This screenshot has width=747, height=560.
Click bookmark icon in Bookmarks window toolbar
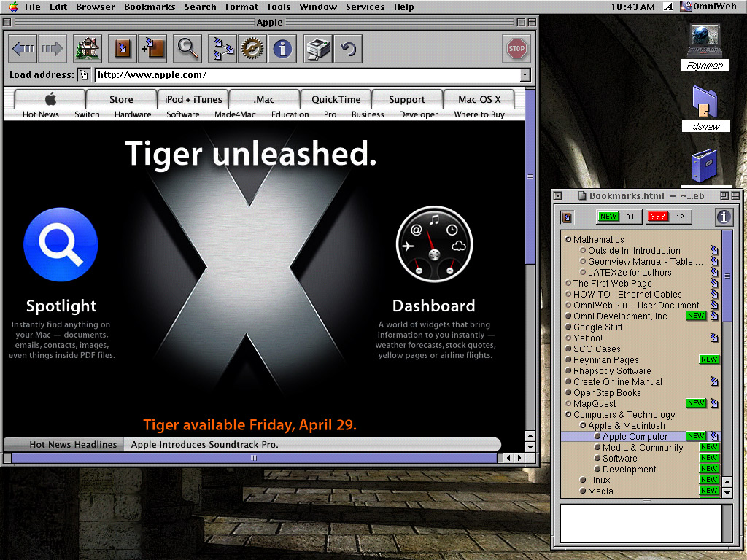tap(566, 217)
